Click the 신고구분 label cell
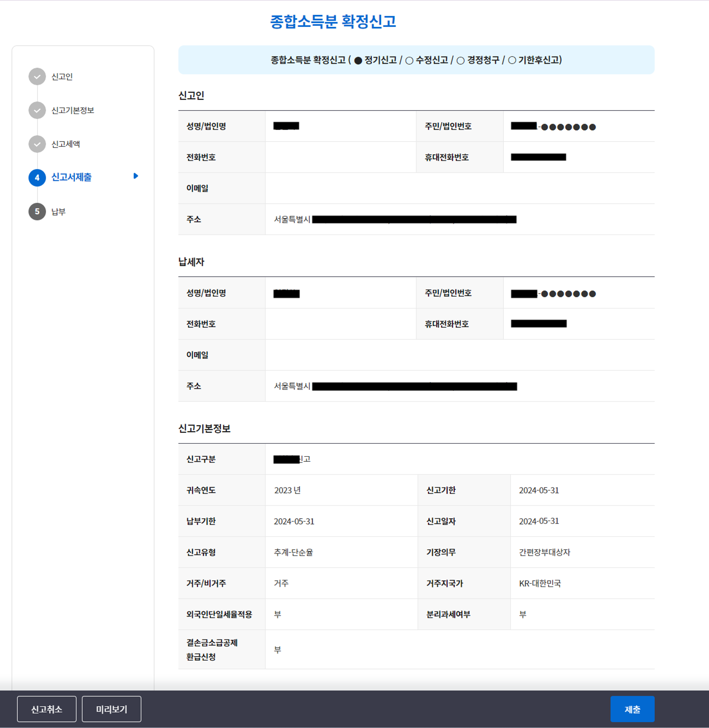709x728 pixels. [x=222, y=459]
